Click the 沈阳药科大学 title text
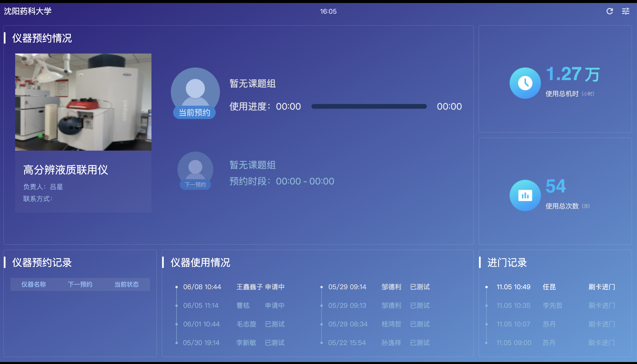The width and height of the screenshot is (637, 364). [27, 11]
